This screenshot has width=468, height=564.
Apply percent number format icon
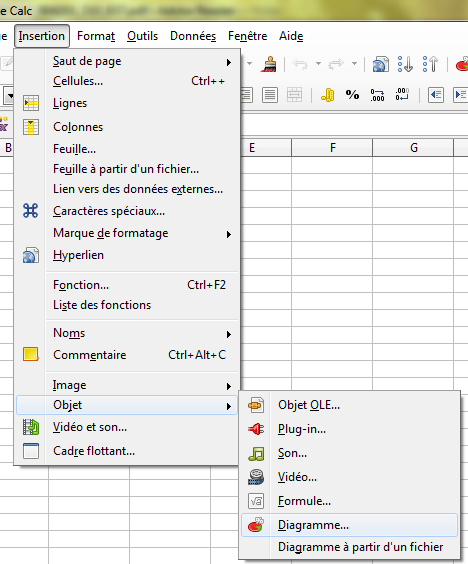pyautogui.click(x=353, y=95)
